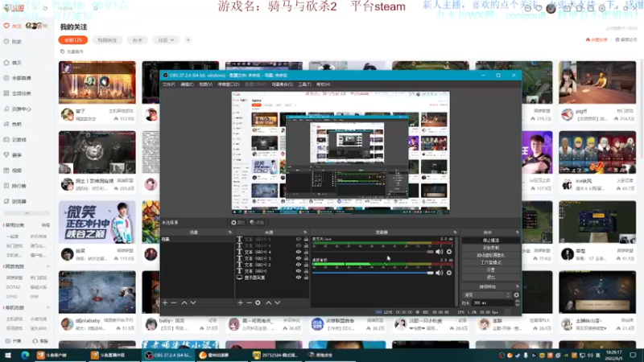Open Events trophy item in sidebar

tap(13, 154)
